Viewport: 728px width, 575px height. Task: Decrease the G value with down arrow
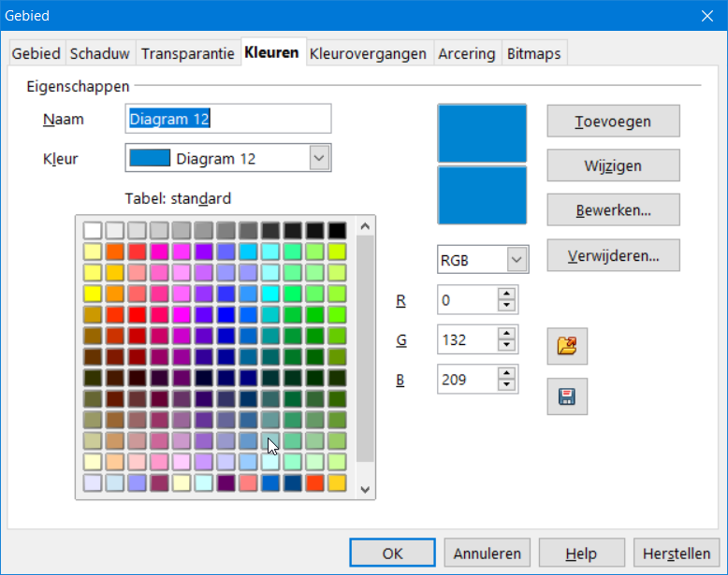click(506, 345)
